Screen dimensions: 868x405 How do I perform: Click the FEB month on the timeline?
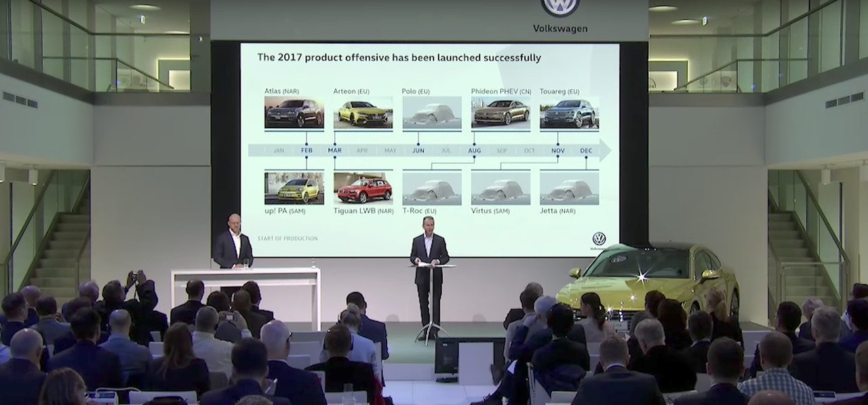[x=307, y=151]
